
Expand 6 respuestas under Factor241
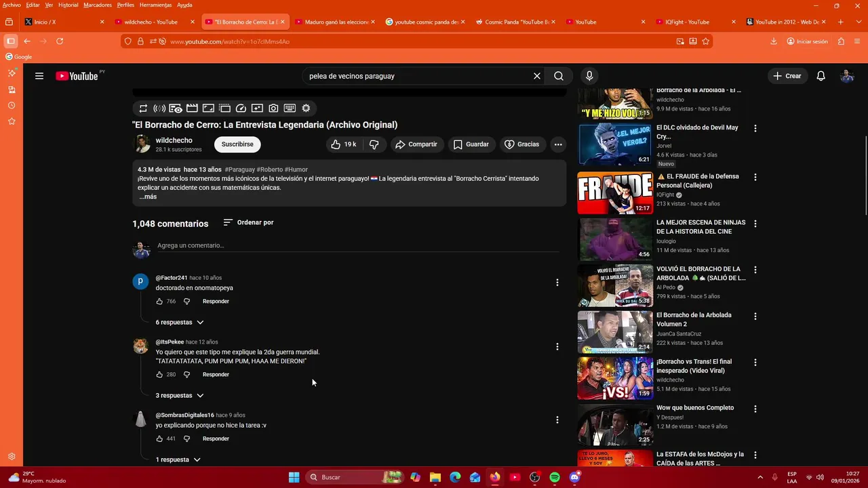click(x=180, y=322)
